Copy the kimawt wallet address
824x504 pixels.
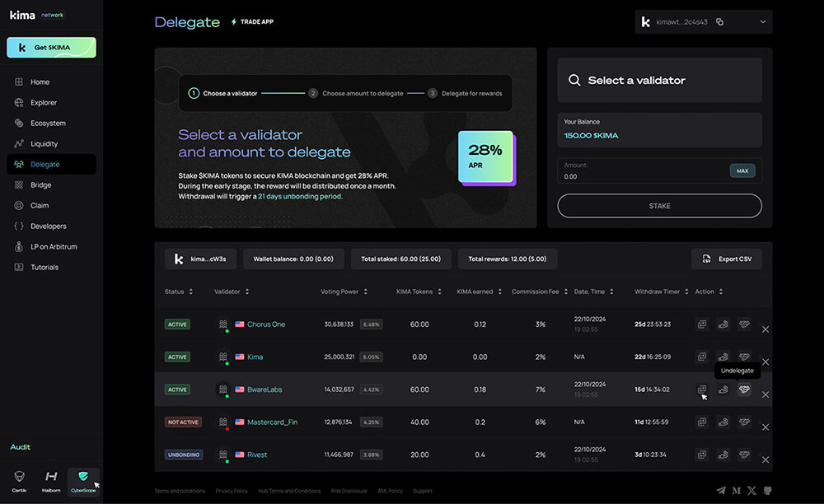pos(719,22)
